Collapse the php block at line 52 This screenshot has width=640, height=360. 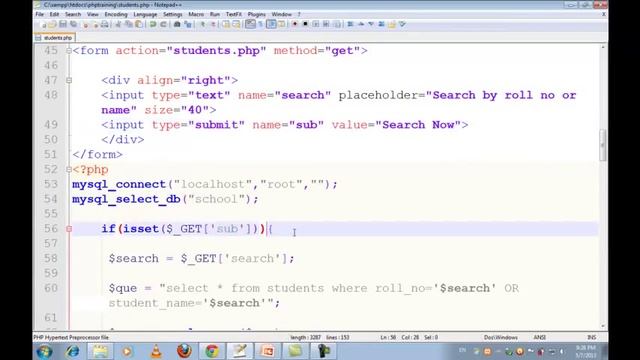coord(69,169)
